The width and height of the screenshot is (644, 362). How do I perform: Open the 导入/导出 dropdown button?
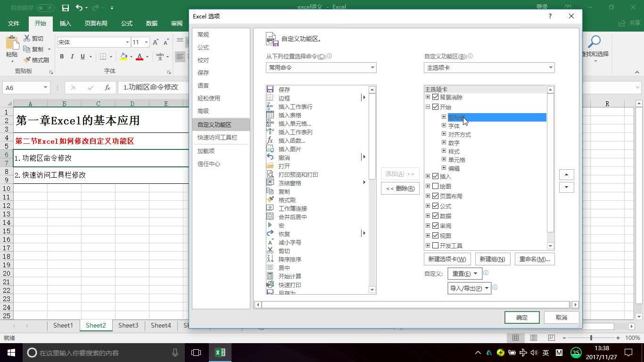tap(469, 288)
